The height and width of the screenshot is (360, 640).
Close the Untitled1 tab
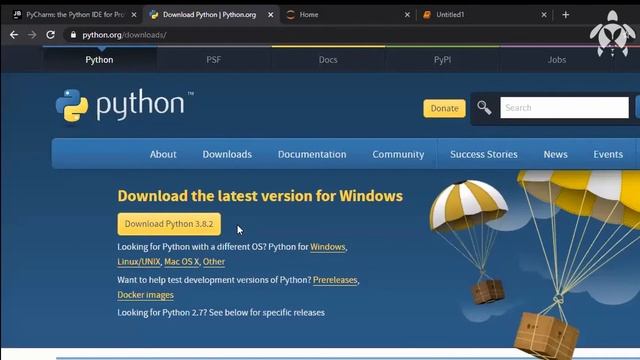tap(544, 15)
